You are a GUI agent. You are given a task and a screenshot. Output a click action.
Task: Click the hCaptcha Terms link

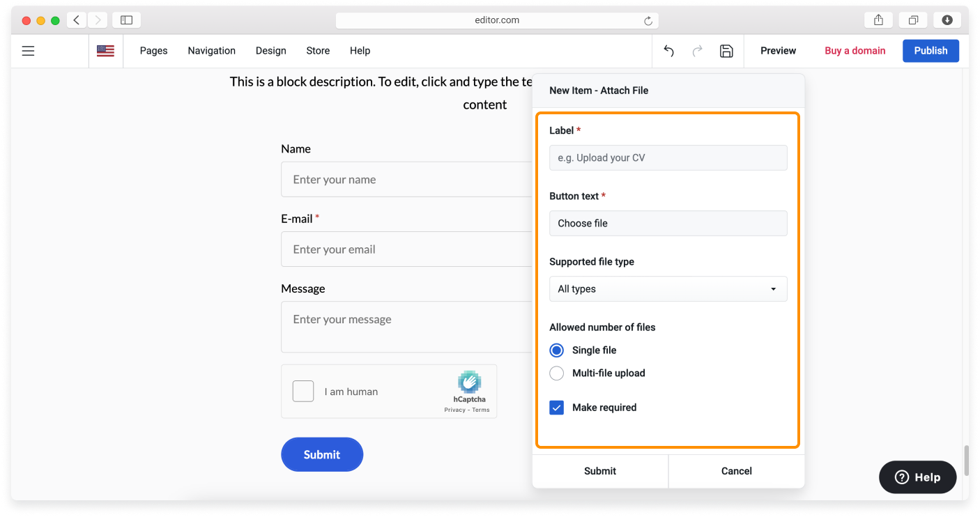[481, 410]
